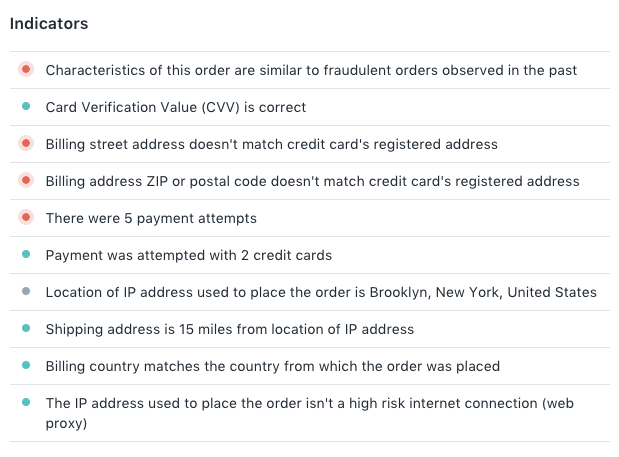This screenshot has height=457, width=619.
Task: Click the 'Billing country matches' indicator text
Action: click(x=273, y=366)
